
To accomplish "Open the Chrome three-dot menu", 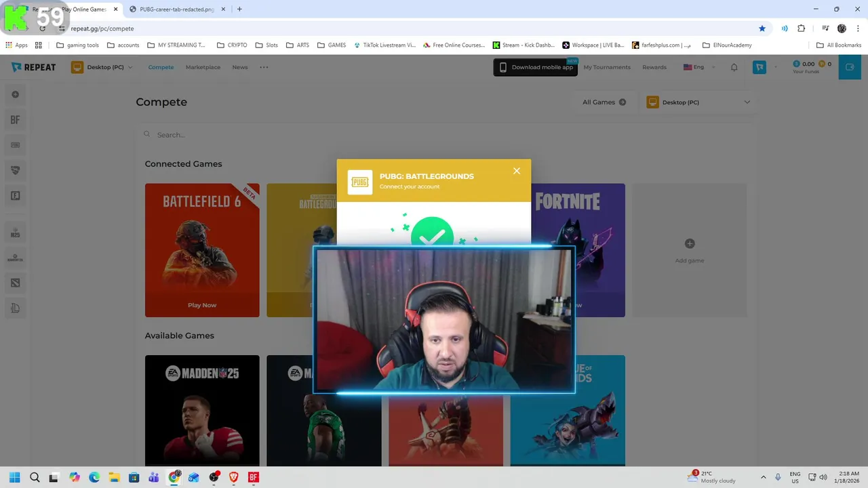I will click(x=858, y=28).
